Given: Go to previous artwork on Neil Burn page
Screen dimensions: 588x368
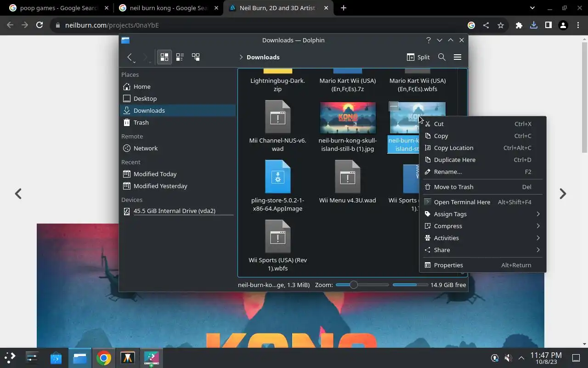Looking at the screenshot, I should point(18,194).
